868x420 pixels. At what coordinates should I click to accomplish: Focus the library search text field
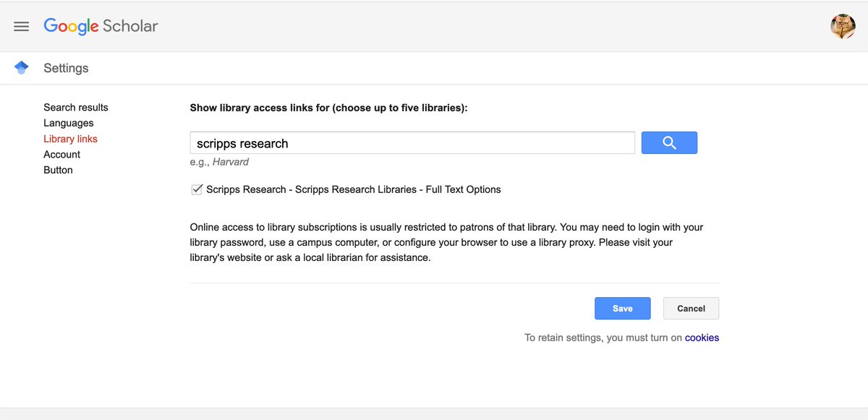(412, 143)
